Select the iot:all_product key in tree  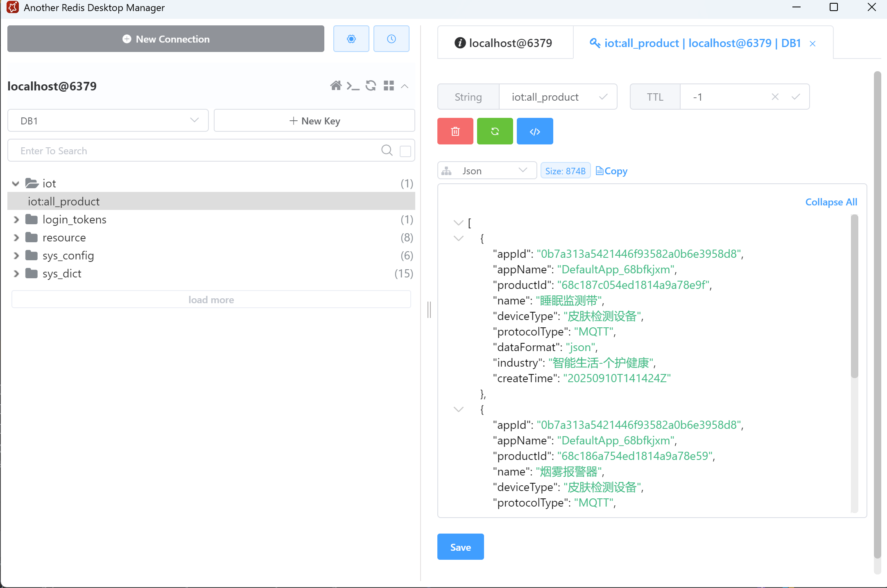point(211,201)
